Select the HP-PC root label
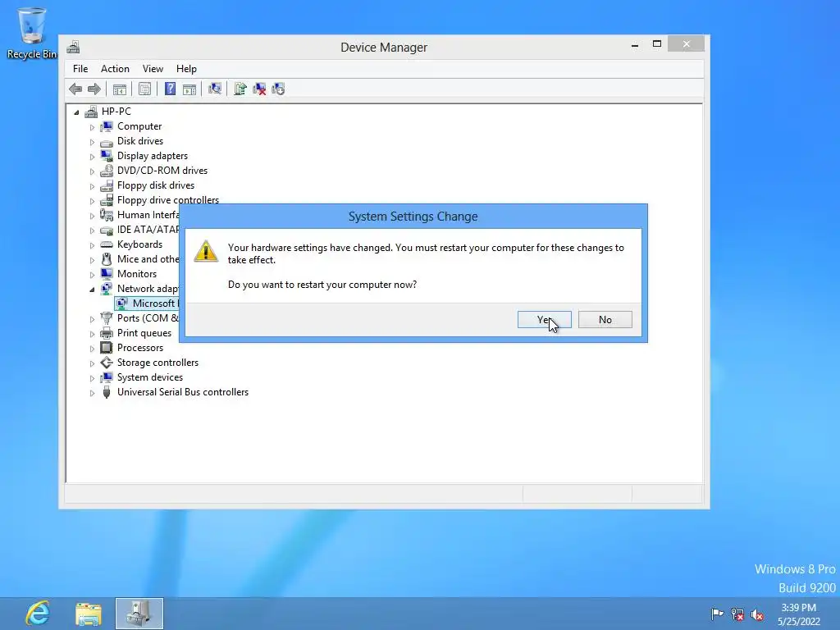The width and height of the screenshot is (840, 630). [x=116, y=111]
